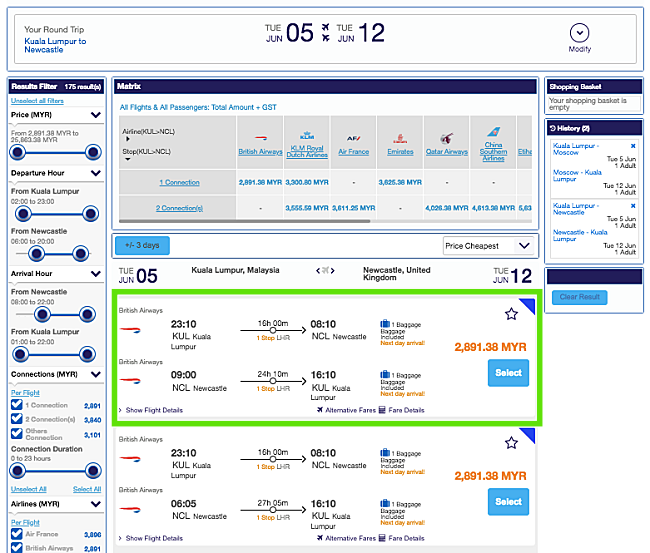Viewport: 650px width, 553px height.
Task: Click the matrix horizontal scrollbar
Action: click(x=245, y=221)
